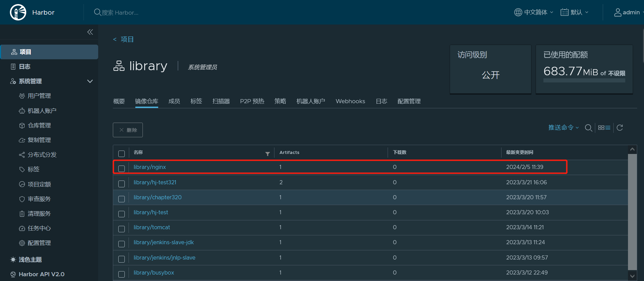The height and width of the screenshot is (281, 644).
Task: Click the 浅色主题 sun icon
Action: pos(13,260)
